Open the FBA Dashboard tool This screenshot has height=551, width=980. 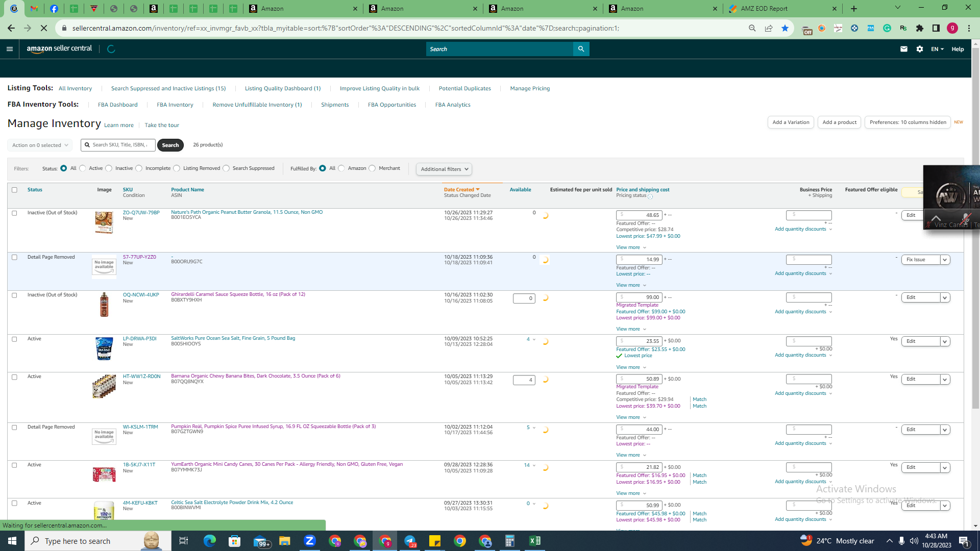click(118, 105)
